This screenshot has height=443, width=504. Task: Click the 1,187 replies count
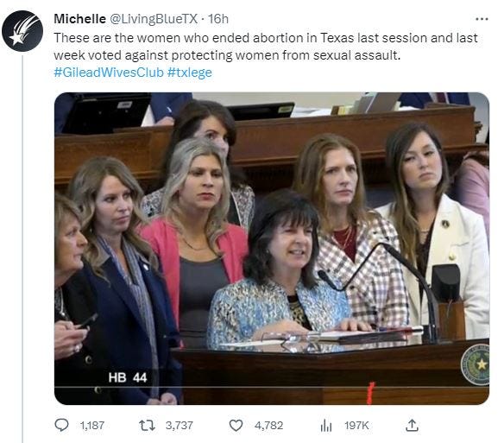coord(92,426)
